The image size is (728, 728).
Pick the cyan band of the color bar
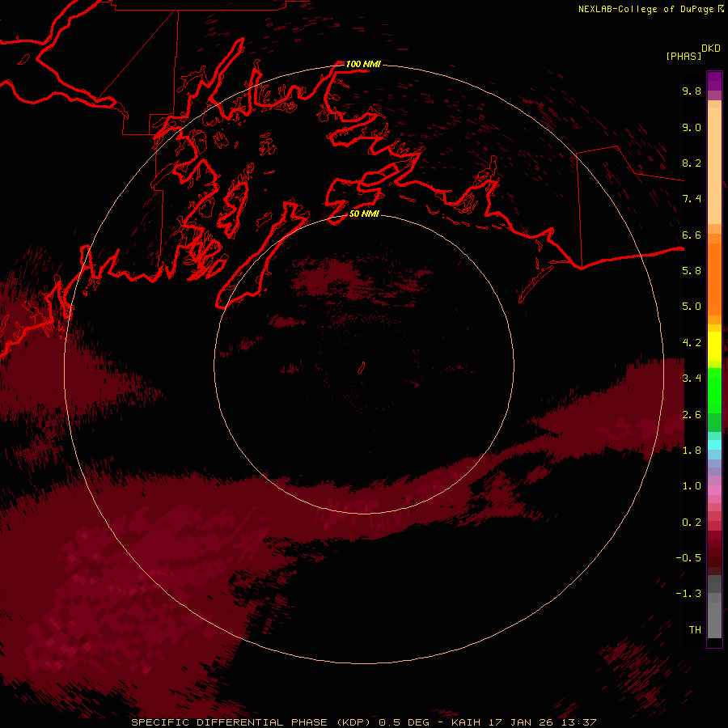[714, 445]
